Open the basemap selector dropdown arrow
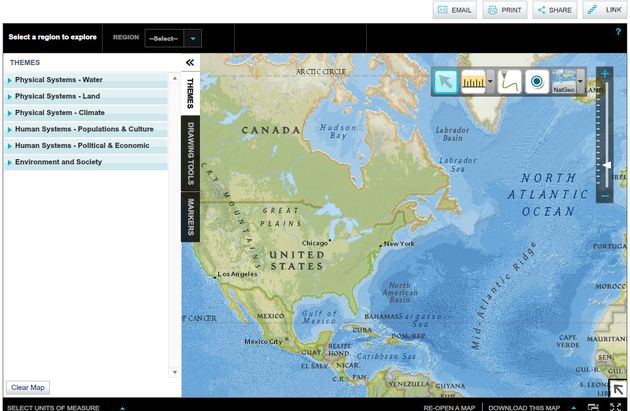The image size is (630, 411). click(580, 82)
